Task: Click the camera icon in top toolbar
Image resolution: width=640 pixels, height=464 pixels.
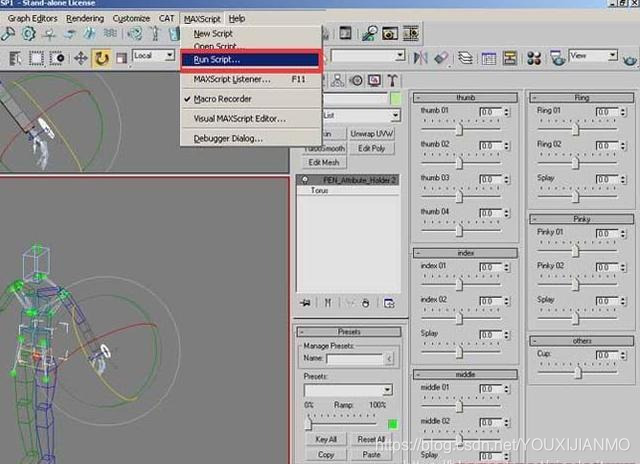Action: click(x=389, y=33)
